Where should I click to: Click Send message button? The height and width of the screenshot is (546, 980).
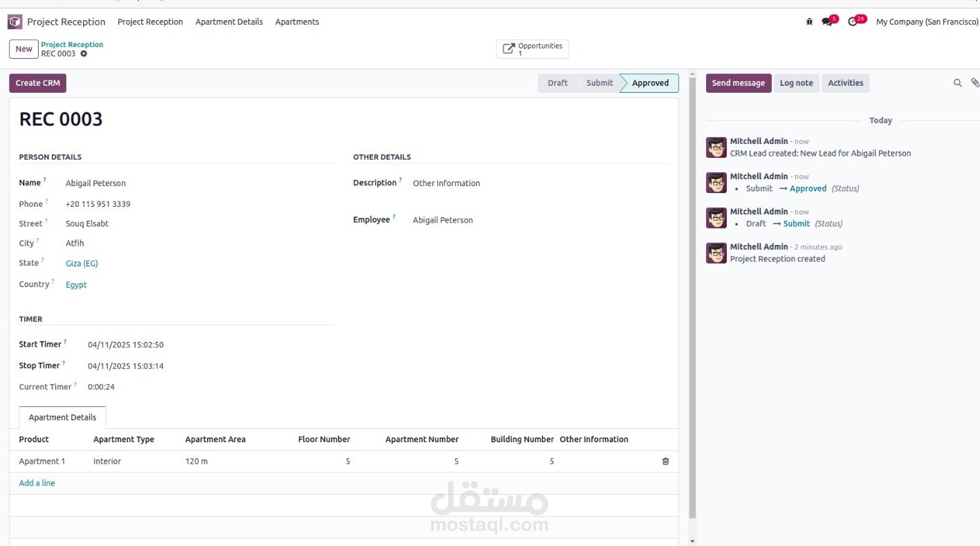[x=738, y=83]
